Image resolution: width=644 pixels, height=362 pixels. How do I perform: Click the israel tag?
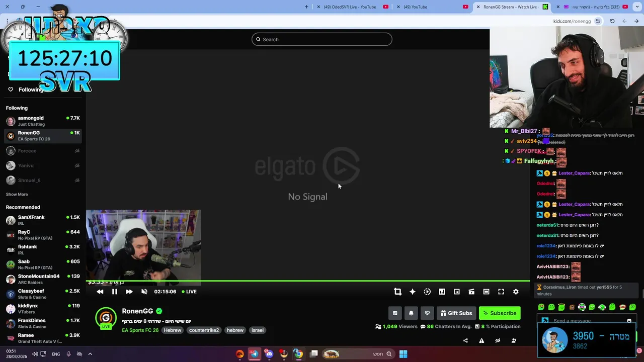tap(258, 330)
